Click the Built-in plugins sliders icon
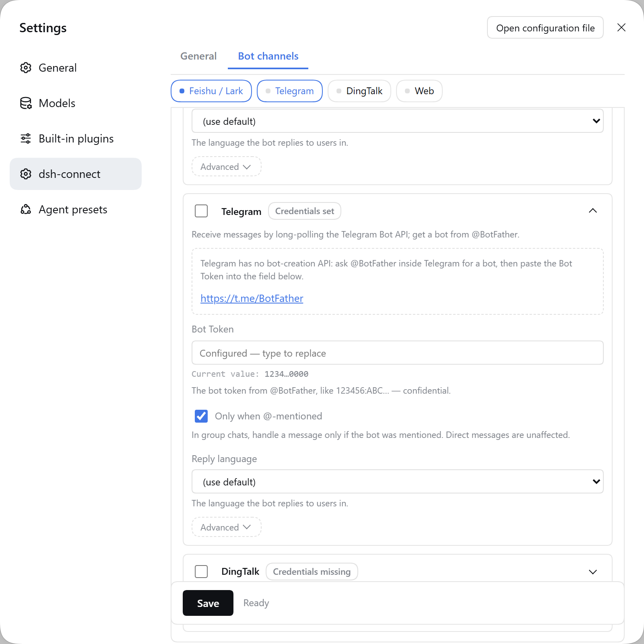 (x=26, y=138)
